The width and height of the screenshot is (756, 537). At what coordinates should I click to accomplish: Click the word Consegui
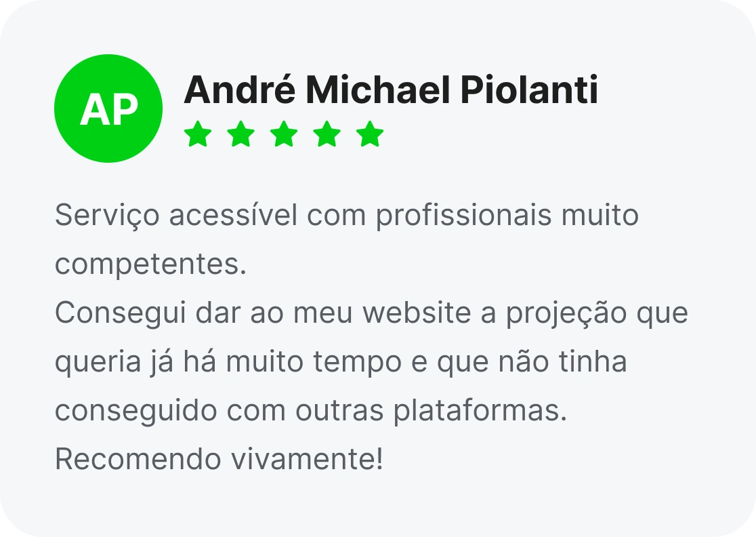click(121, 313)
